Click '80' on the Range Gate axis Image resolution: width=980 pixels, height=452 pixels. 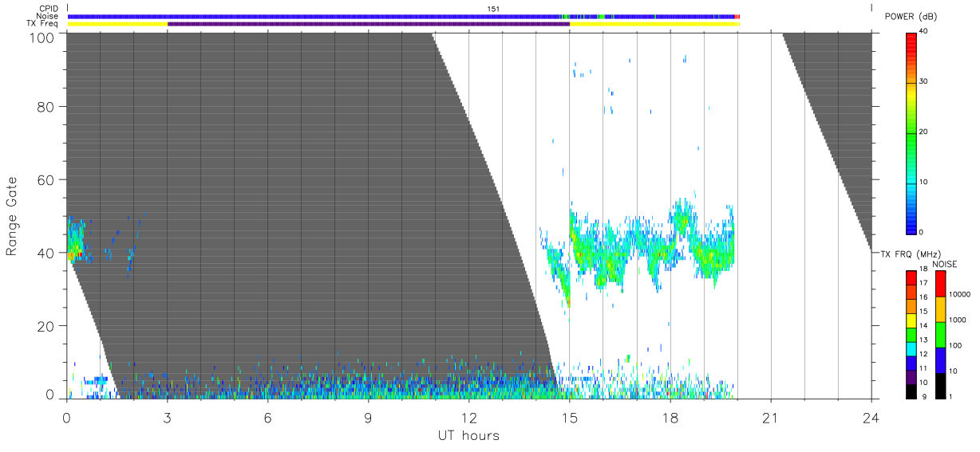pyautogui.click(x=47, y=106)
